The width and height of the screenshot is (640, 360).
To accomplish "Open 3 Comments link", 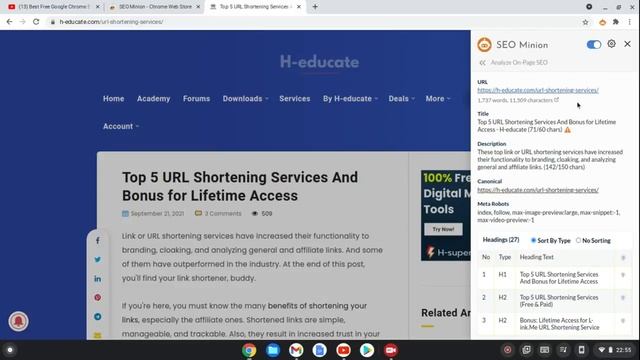I will (x=218, y=213).
